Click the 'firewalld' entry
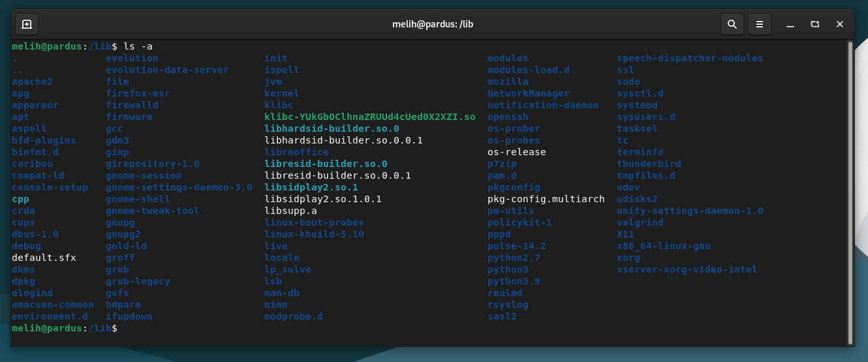The width and height of the screenshot is (868, 362). (132, 105)
